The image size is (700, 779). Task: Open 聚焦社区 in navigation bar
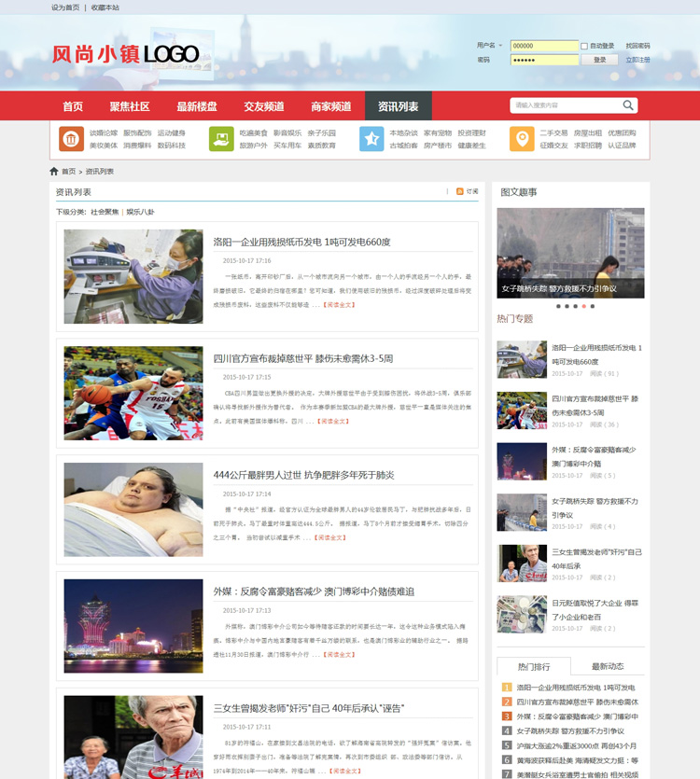point(130,106)
